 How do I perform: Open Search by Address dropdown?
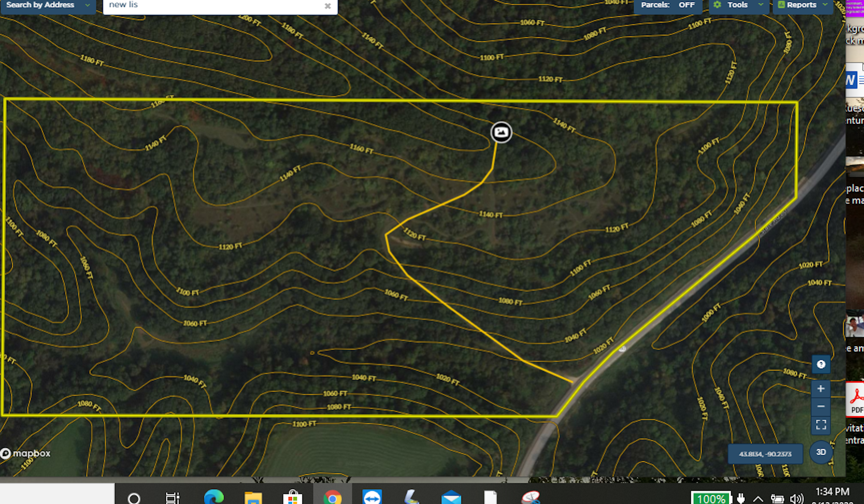tap(48, 5)
